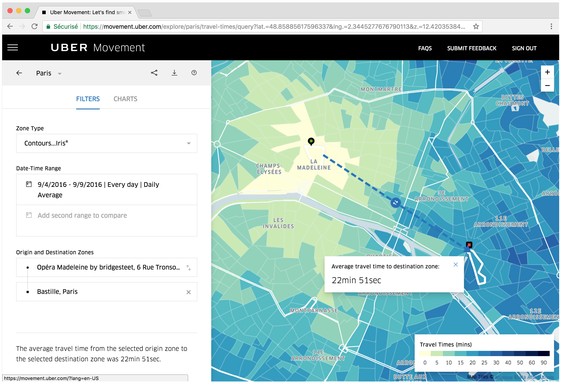The height and width of the screenshot is (392, 561).
Task: Click the back arrow next to Paris
Action: [x=19, y=73]
